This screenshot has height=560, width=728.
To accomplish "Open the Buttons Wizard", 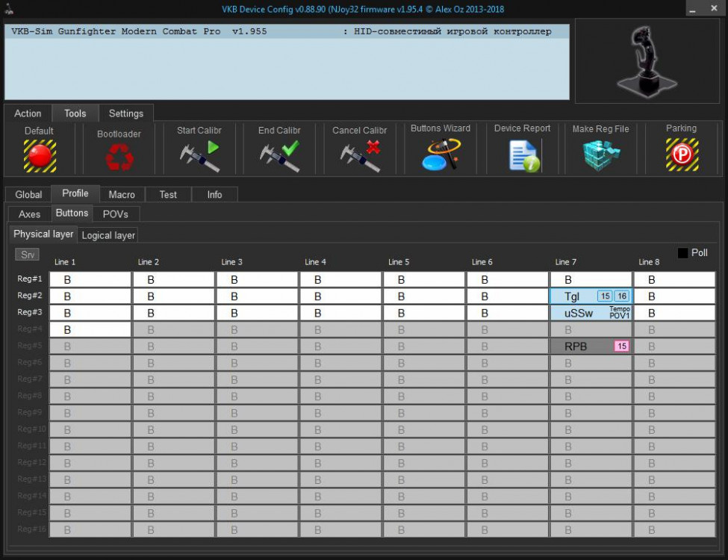I will (x=441, y=155).
